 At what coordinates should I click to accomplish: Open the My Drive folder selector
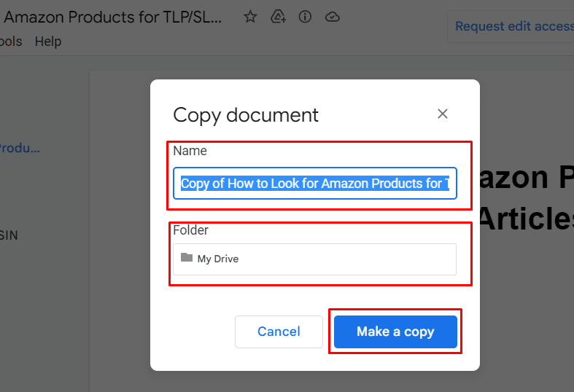click(315, 259)
